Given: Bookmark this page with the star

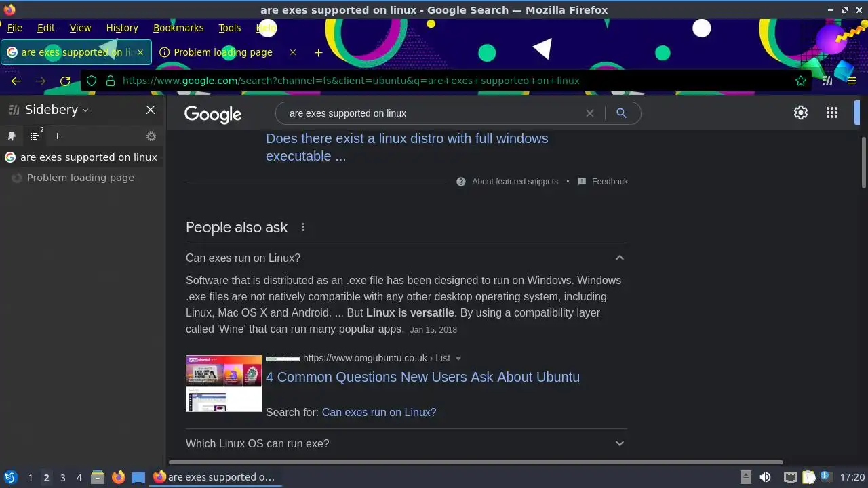Looking at the screenshot, I should tap(801, 81).
